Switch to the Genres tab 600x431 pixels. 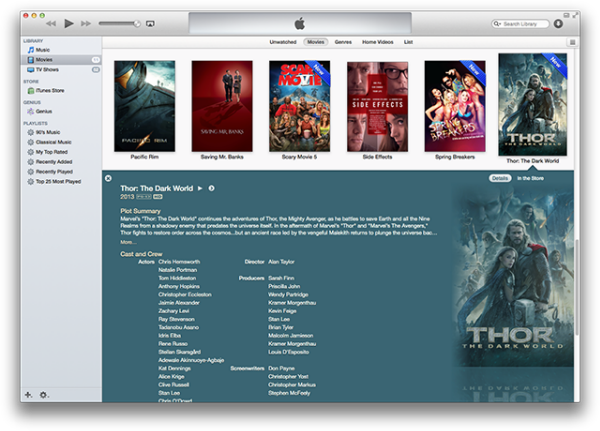343,42
